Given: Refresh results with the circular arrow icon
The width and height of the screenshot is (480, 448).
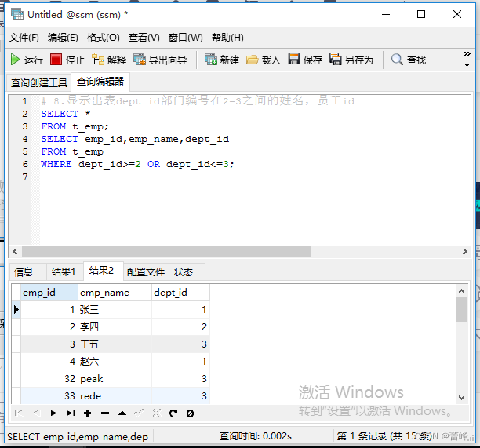Looking at the screenshot, I should pos(173,413).
